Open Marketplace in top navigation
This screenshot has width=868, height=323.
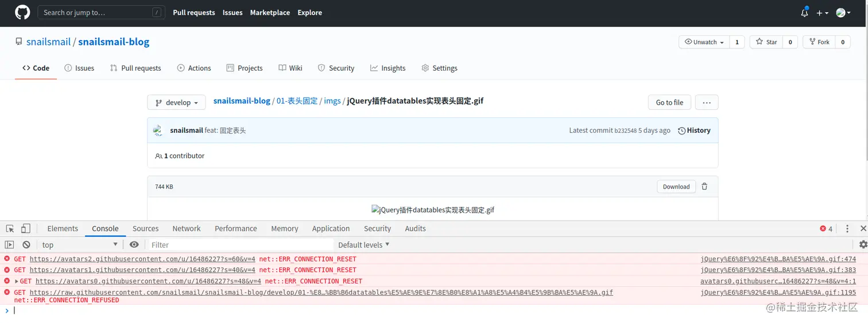point(270,13)
